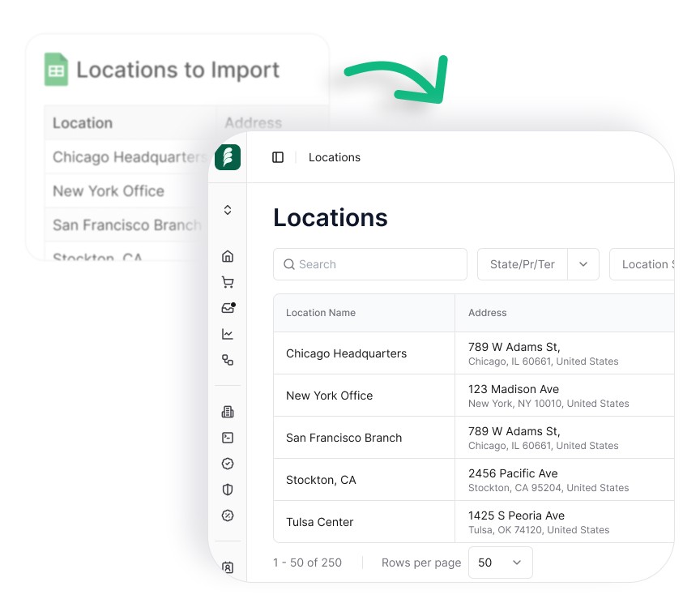
Task: Click the Locations breadcrumb label
Action: tap(335, 157)
